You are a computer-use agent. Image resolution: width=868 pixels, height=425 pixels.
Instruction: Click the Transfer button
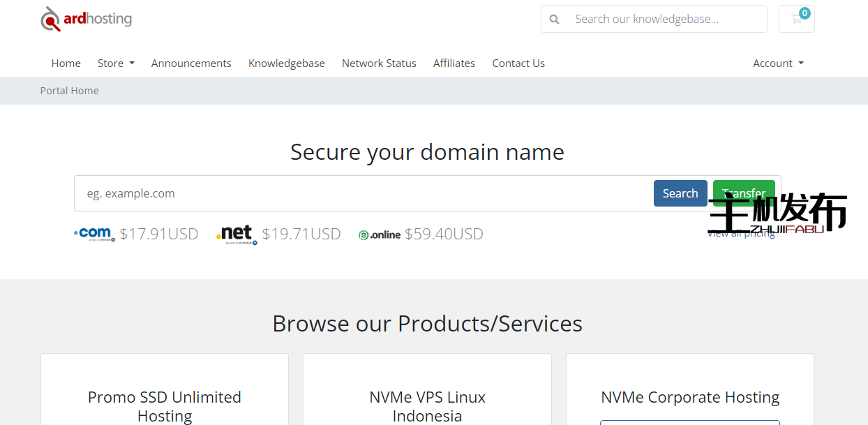tap(744, 193)
